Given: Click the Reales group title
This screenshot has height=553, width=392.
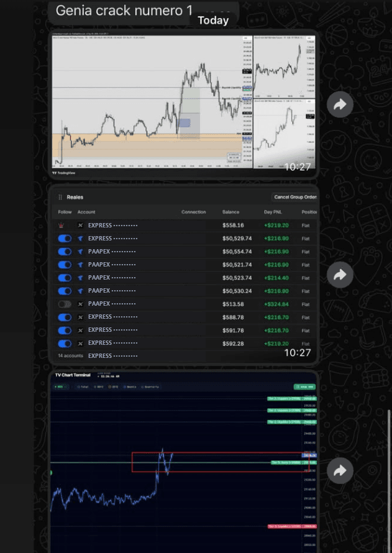Looking at the screenshot, I should pyautogui.click(x=75, y=197).
